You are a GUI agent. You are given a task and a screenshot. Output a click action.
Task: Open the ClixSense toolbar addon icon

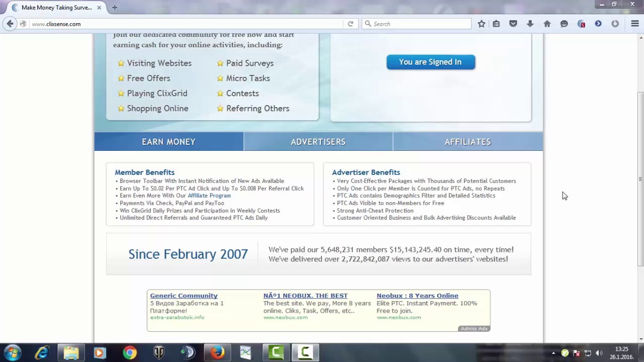pos(581,24)
